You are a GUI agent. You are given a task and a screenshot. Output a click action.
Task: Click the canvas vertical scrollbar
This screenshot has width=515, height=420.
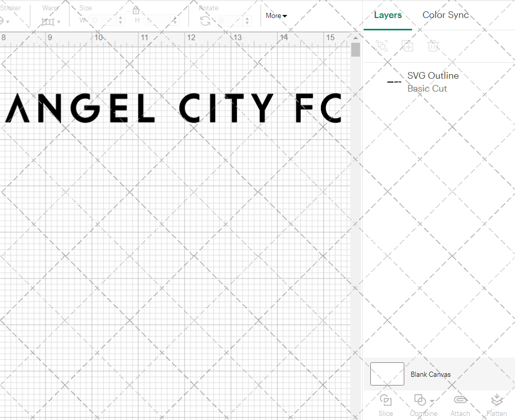click(355, 49)
